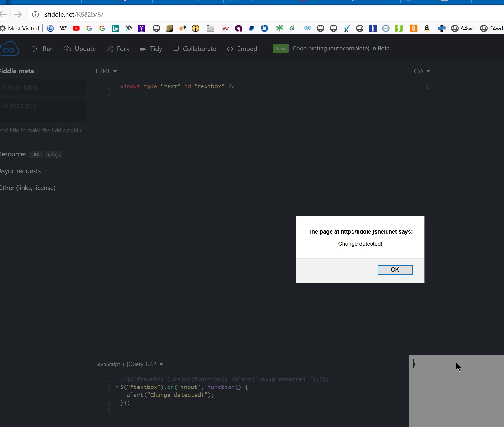Click the Update button
The height and width of the screenshot is (427, 504).
point(80,49)
